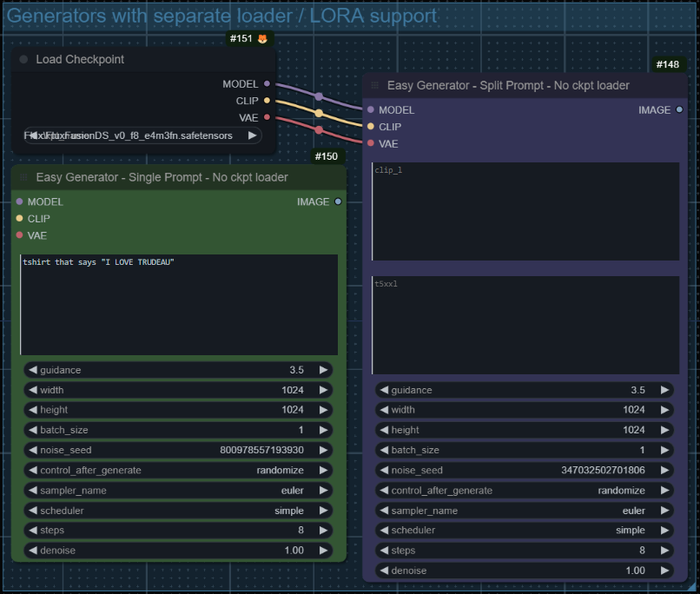This screenshot has height=594, width=700.
Task: Decrease steps value in Split Prompt node
Action: pos(383,551)
